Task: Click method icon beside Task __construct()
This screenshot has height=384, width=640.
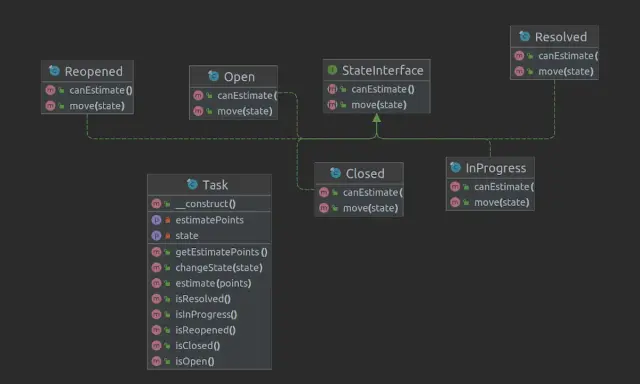Action: (x=156, y=203)
